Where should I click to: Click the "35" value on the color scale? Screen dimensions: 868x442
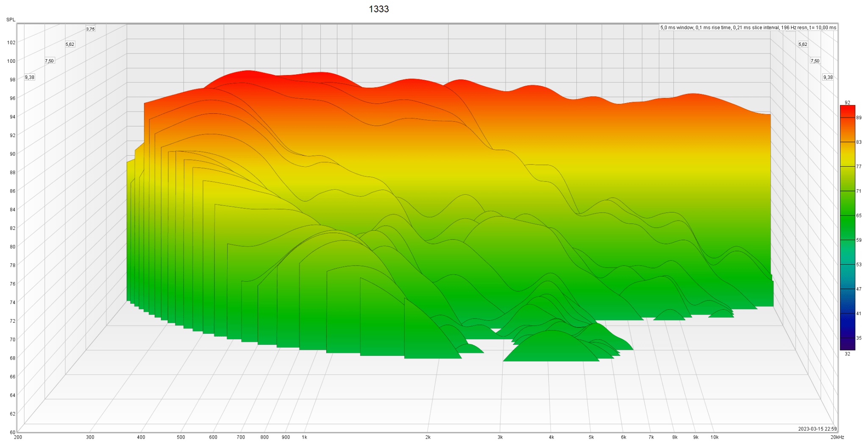coord(859,338)
